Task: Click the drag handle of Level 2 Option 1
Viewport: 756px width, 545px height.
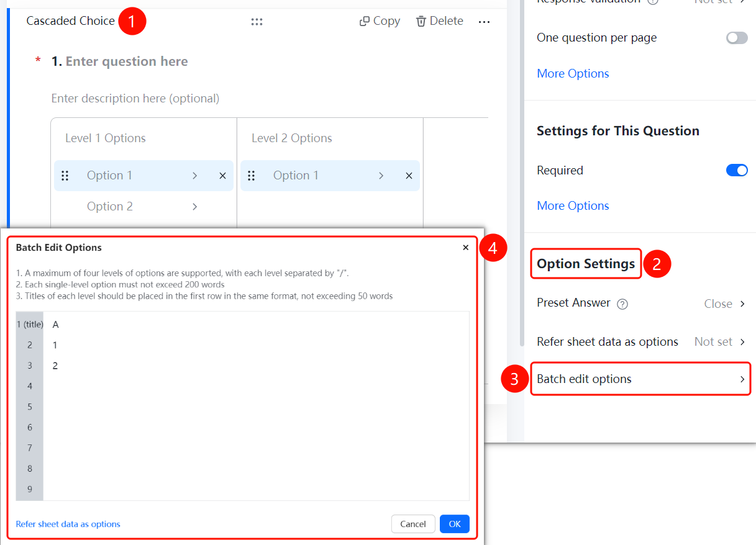Action: click(x=251, y=176)
